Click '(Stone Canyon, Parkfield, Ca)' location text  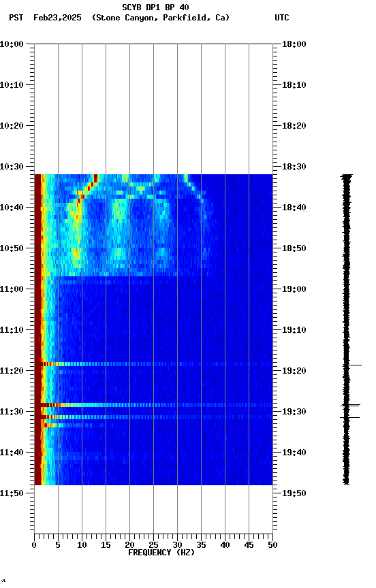[x=161, y=18]
